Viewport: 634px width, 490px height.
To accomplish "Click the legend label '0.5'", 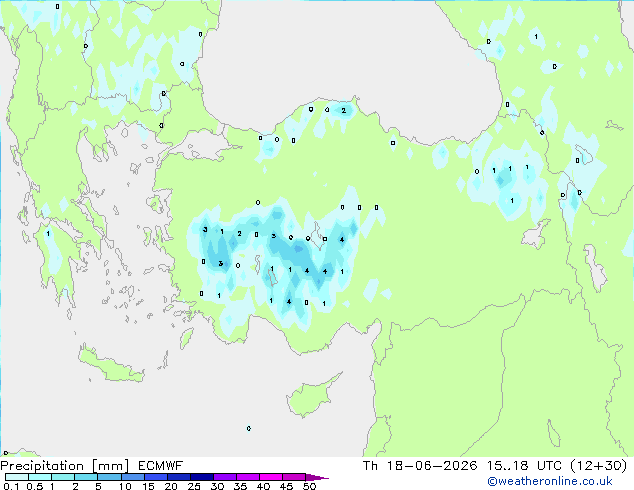I will click(x=34, y=486).
